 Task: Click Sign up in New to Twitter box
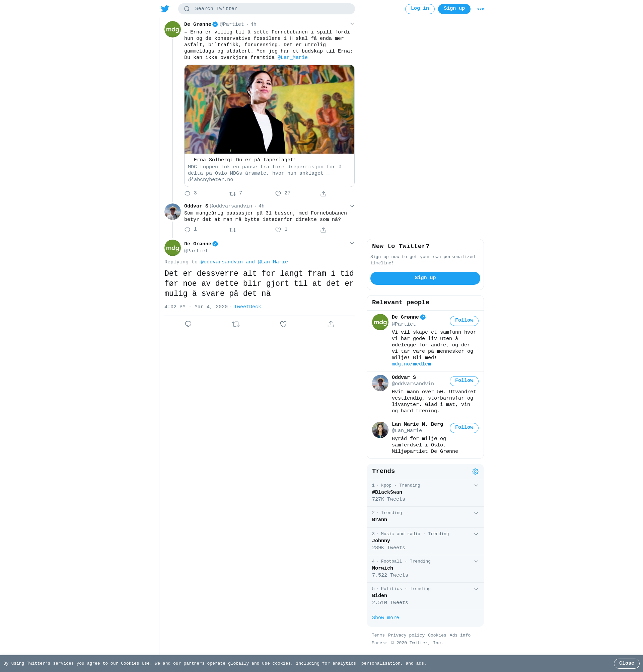click(425, 278)
